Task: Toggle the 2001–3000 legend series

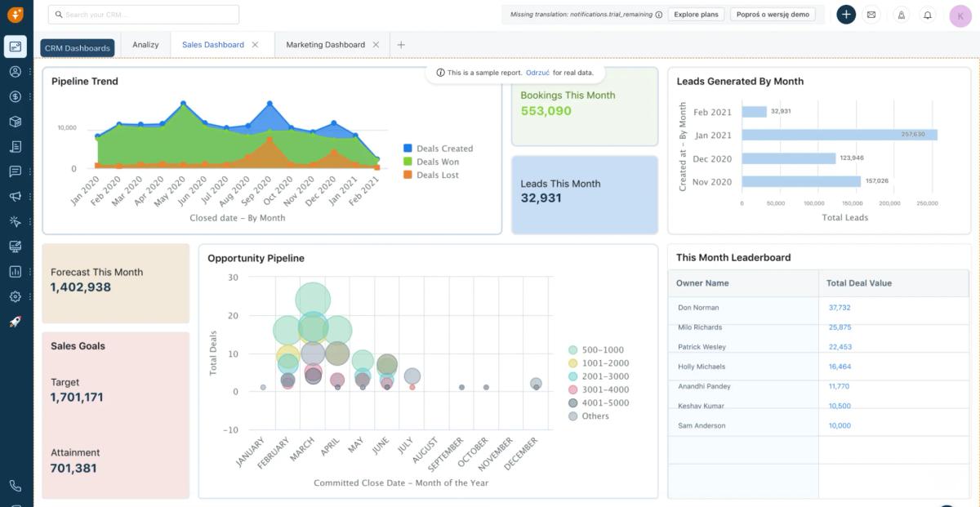Action: 599,376
